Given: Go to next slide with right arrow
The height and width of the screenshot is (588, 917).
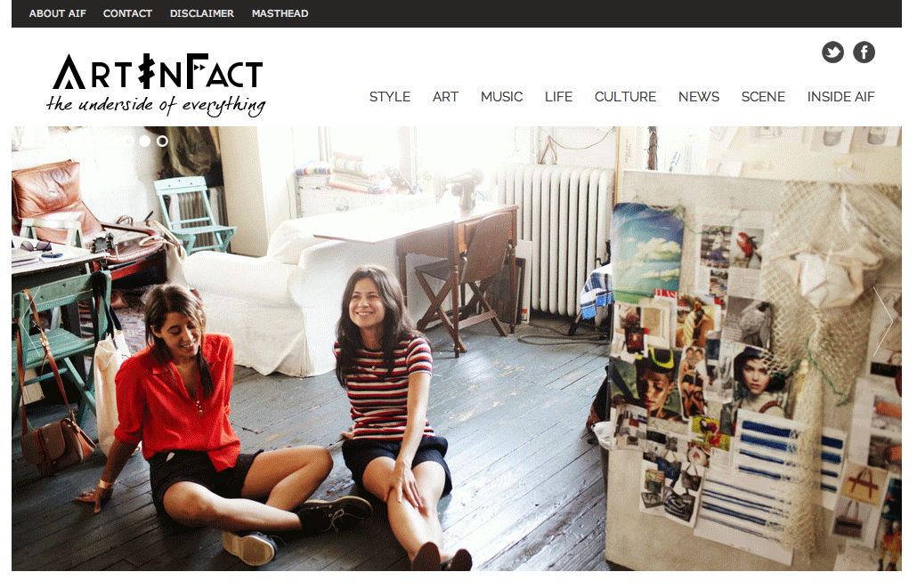Looking at the screenshot, I should pyautogui.click(x=882, y=321).
